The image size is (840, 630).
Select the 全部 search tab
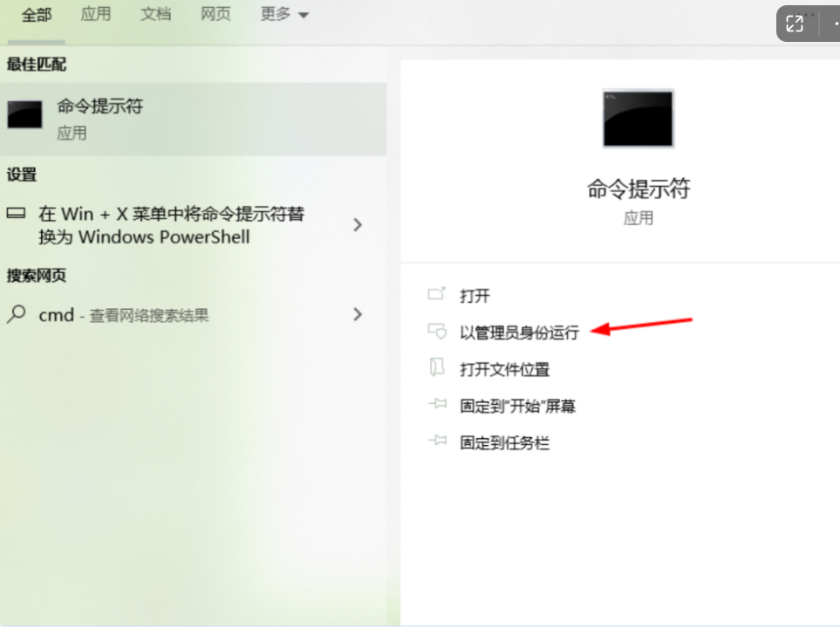37,15
